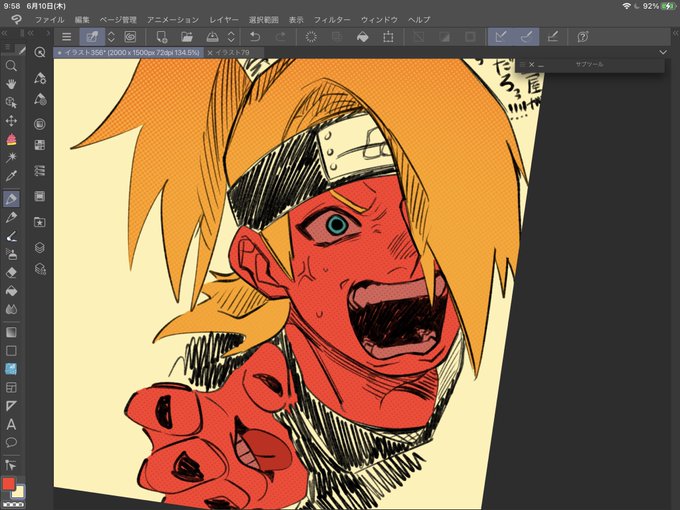Click Scale/Rotate transform icon
The height and width of the screenshot is (510, 680).
click(388, 37)
